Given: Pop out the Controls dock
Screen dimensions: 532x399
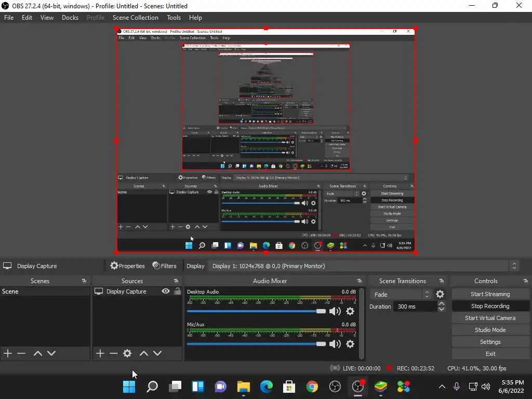Looking at the screenshot, I should tap(526, 281).
